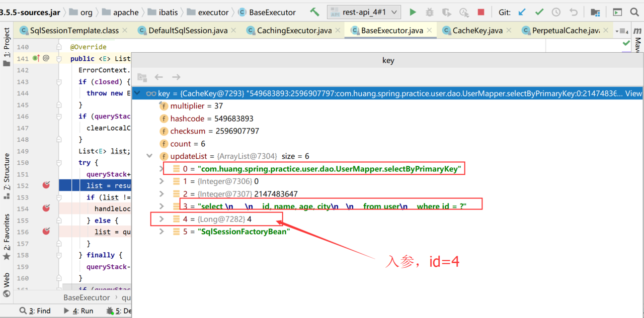The height and width of the screenshot is (318, 644).
Task: Open the Favorites tool window
Action: pos(7,237)
